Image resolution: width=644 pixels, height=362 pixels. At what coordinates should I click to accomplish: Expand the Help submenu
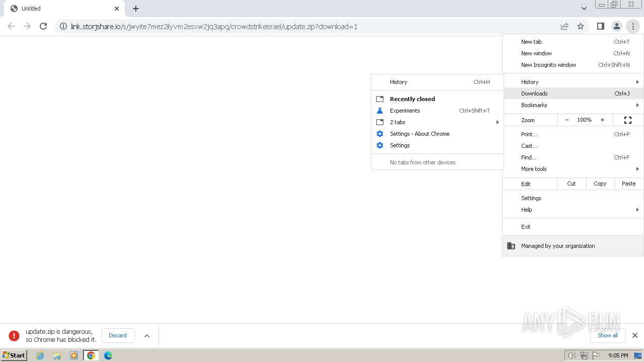point(573,210)
